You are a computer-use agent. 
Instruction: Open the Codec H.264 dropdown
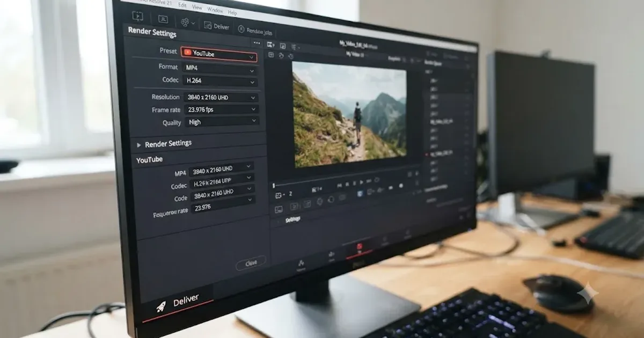pyautogui.click(x=219, y=81)
